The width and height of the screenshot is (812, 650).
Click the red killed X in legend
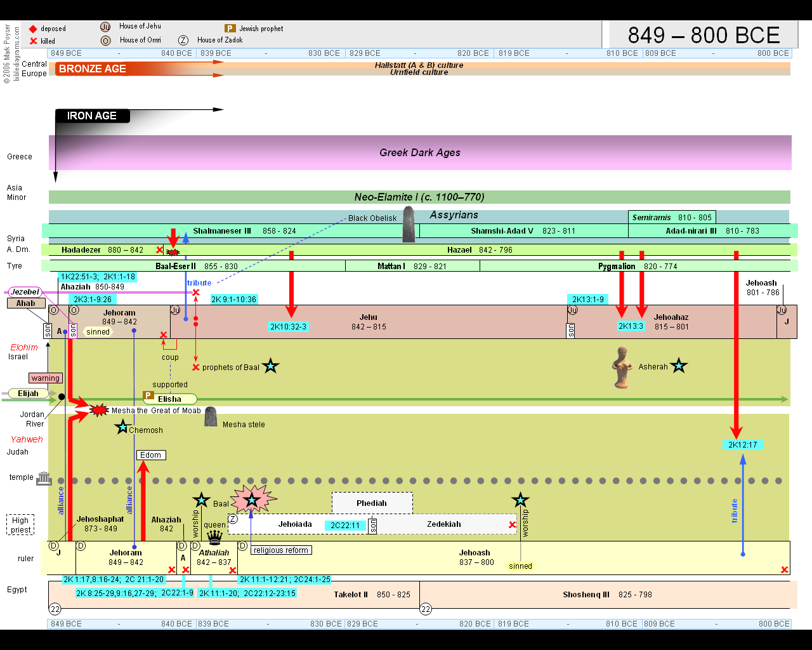click(x=33, y=41)
